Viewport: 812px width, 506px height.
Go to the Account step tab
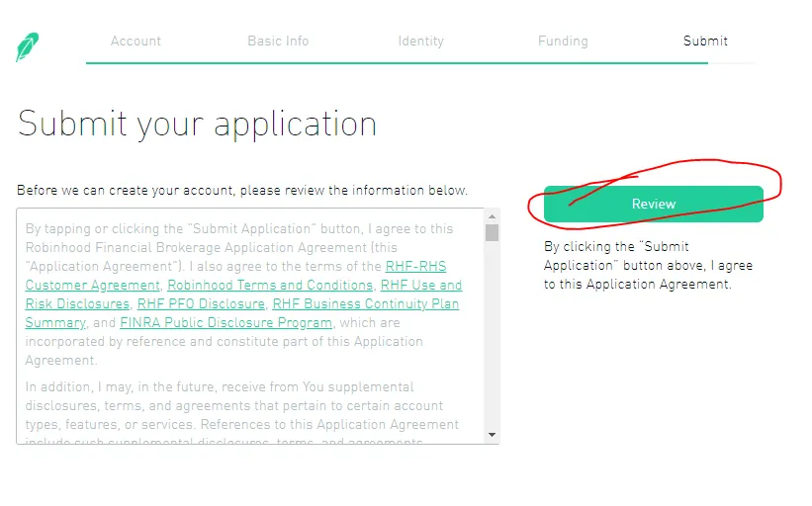click(x=135, y=41)
